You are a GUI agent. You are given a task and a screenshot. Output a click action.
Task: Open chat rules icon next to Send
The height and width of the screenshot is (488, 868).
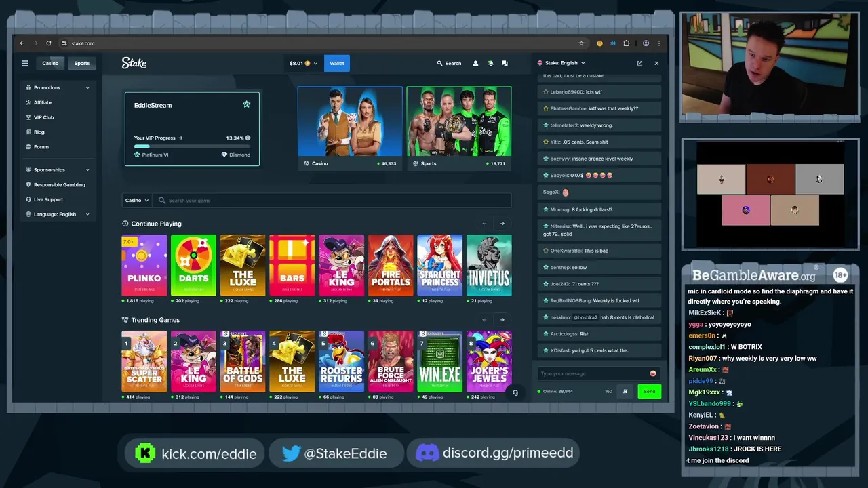625,391
